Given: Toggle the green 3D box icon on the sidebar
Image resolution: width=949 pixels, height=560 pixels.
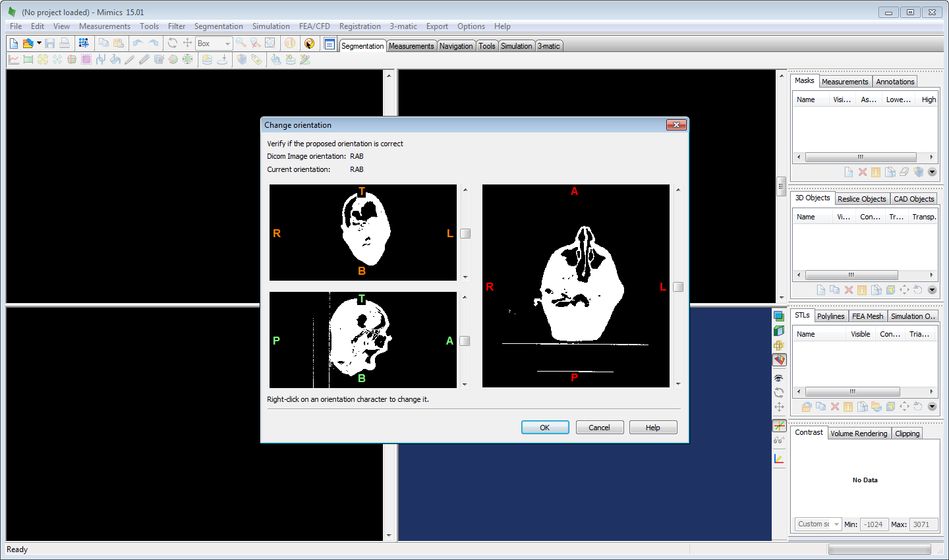Looking at the screenshot, I should point(779,331).
